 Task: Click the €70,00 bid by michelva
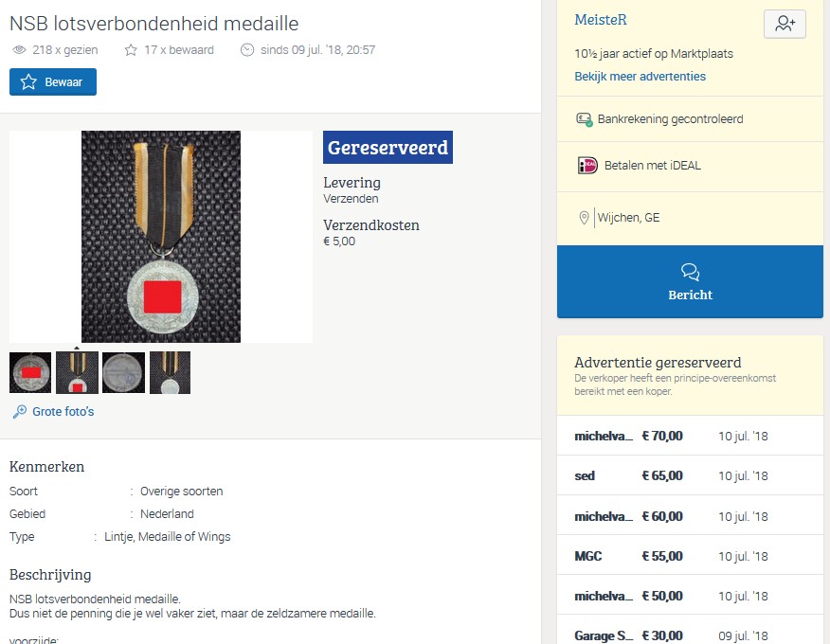(661, 437)
